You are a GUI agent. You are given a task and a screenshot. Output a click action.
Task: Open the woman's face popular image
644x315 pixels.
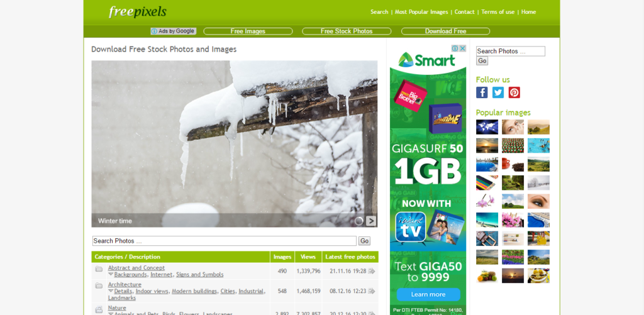(513, 127)
